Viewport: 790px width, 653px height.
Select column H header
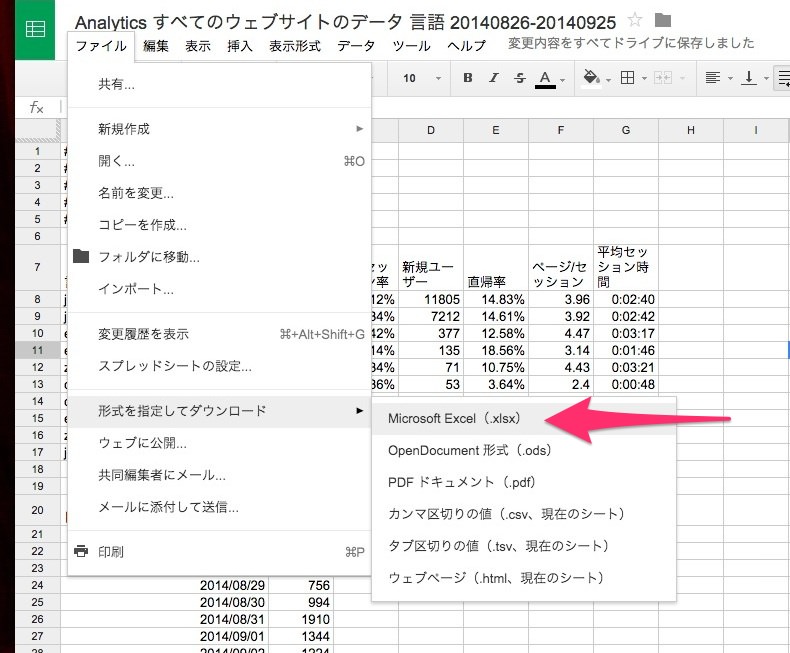(691, 130)
